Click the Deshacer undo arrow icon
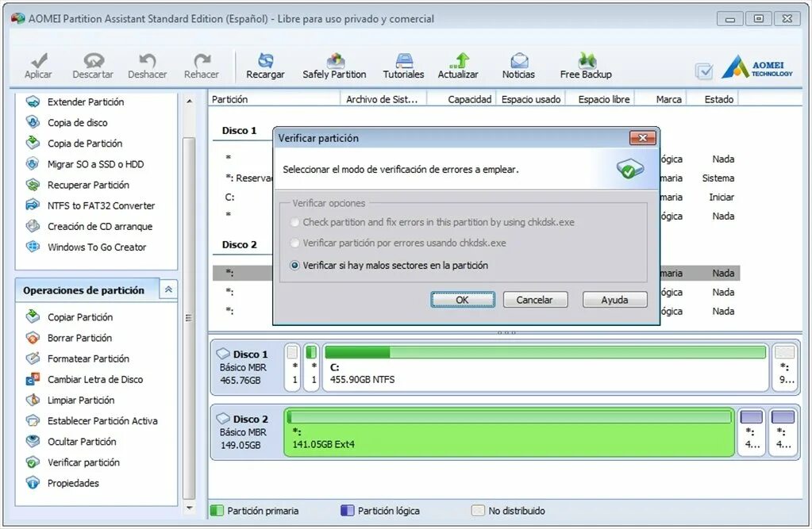This screenshot has height=529, width=812. coord(148,66)
